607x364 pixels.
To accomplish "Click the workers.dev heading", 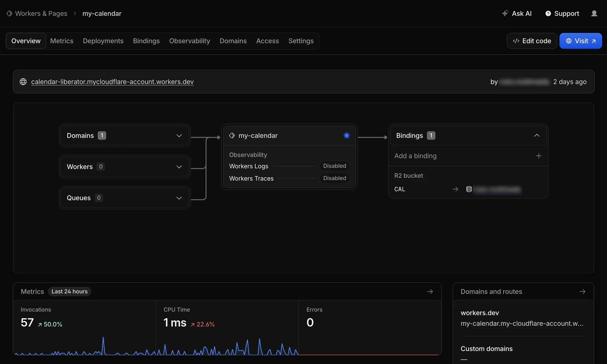I will click(480, 313).
